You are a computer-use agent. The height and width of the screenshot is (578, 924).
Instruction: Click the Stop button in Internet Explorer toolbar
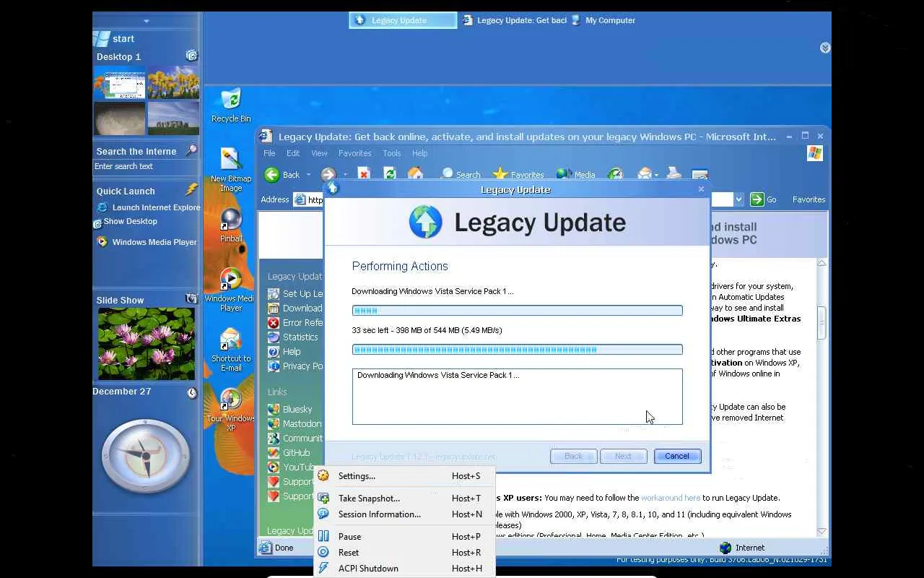364,174
